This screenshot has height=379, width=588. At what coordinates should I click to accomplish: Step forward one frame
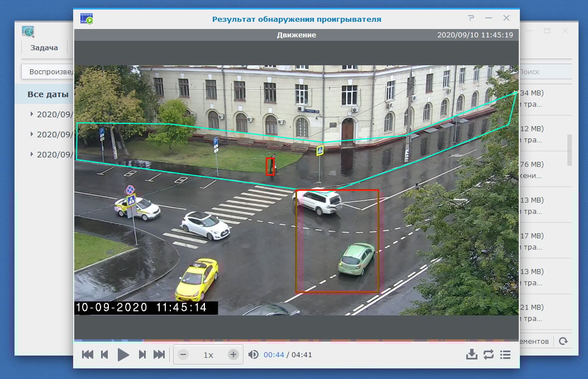142,354
